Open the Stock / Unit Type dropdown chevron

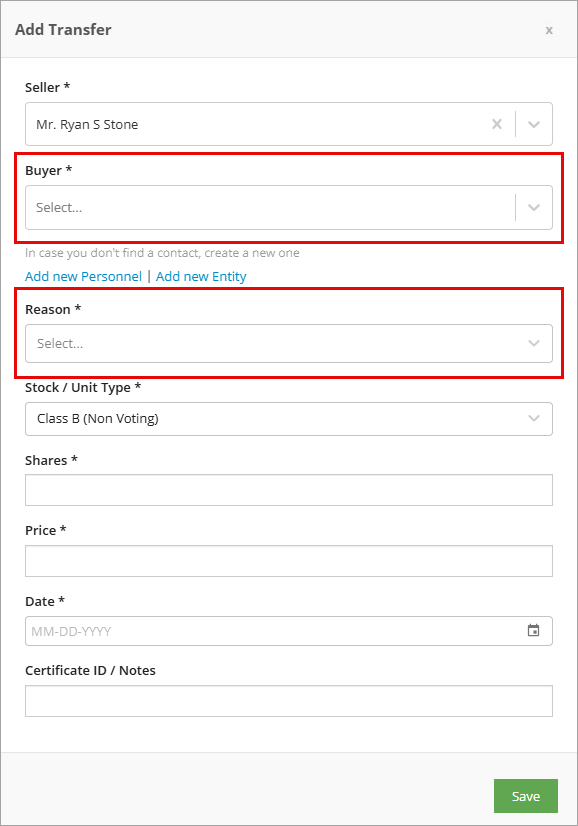coord(534,419)
